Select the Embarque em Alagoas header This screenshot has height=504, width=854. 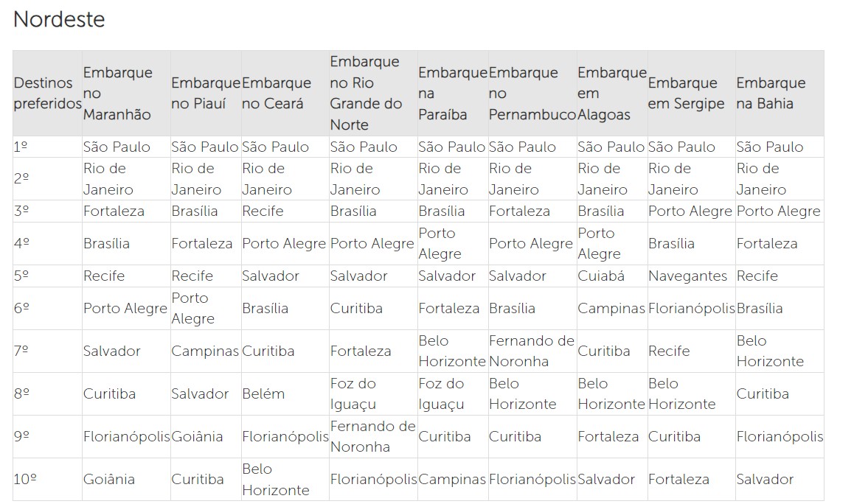pyautogui.click(x=612, y=93)
